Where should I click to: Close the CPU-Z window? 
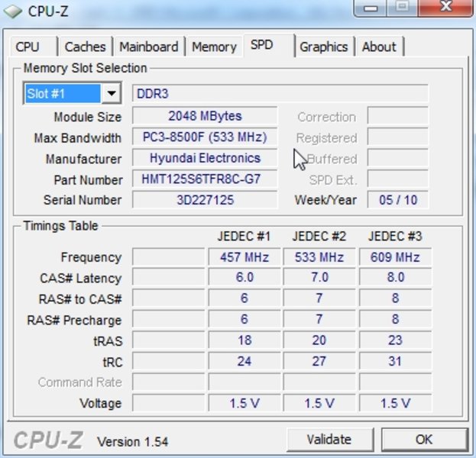tap(445, 8)
